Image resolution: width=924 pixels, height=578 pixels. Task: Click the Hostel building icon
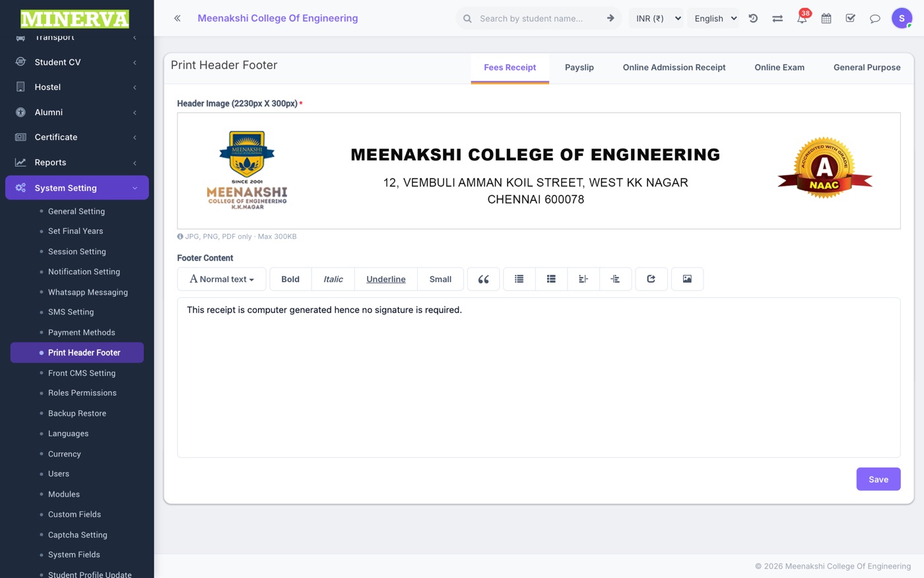tap(20, 87)
